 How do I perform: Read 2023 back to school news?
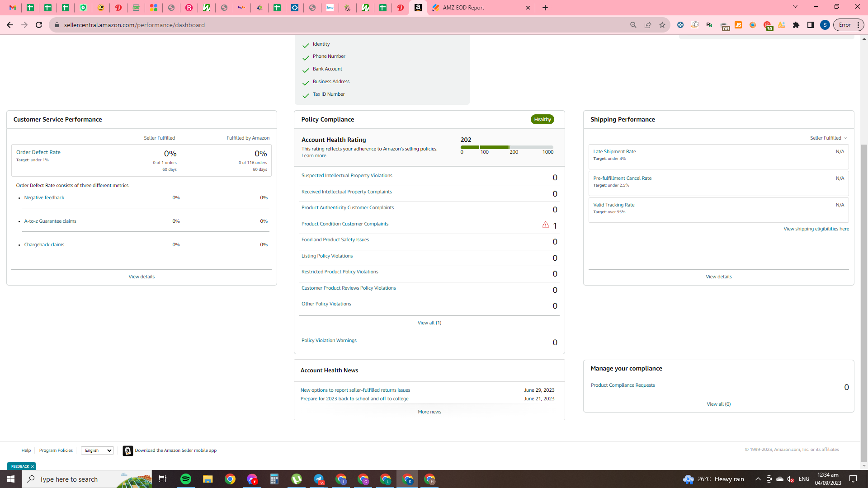click(354, 399)
